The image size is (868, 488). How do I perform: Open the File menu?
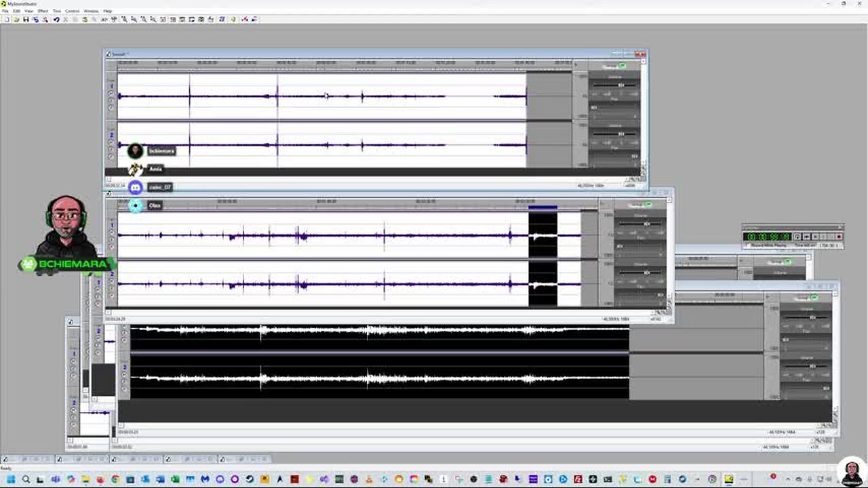tap(5, 11)
